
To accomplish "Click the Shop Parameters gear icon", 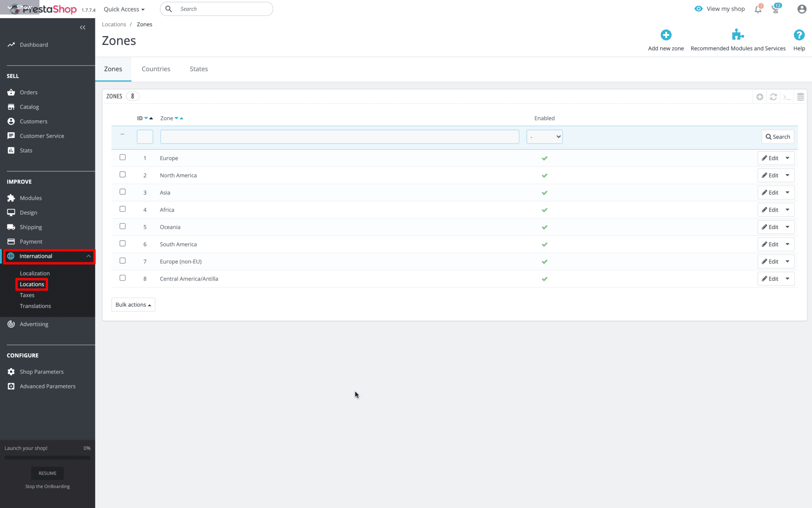I will [11, 372].
